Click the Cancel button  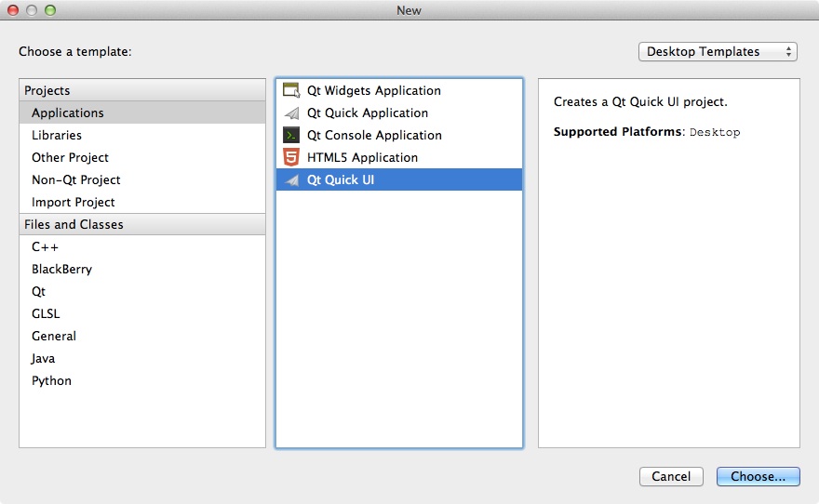pos(671,476)
